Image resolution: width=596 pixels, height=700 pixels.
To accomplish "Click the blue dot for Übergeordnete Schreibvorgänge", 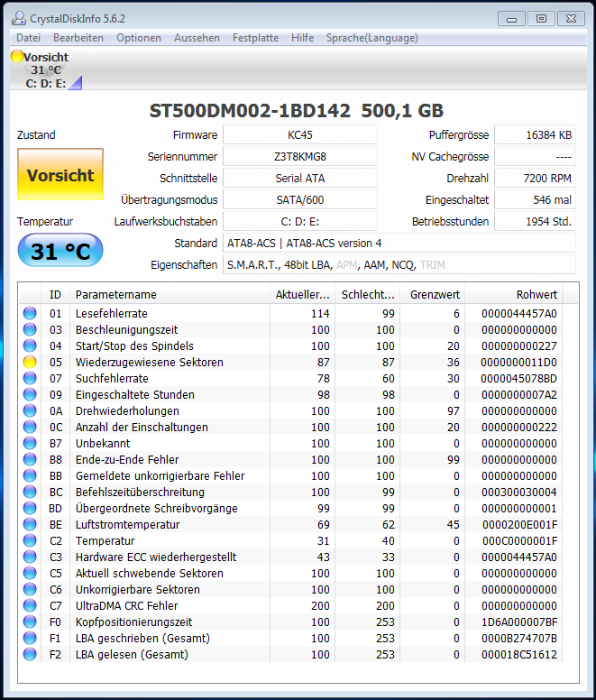I will pyautogui.click(x=30, y=508).
